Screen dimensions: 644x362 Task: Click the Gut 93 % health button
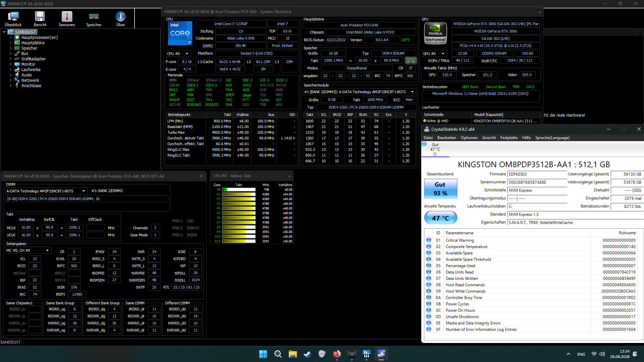tap(440, 189)
